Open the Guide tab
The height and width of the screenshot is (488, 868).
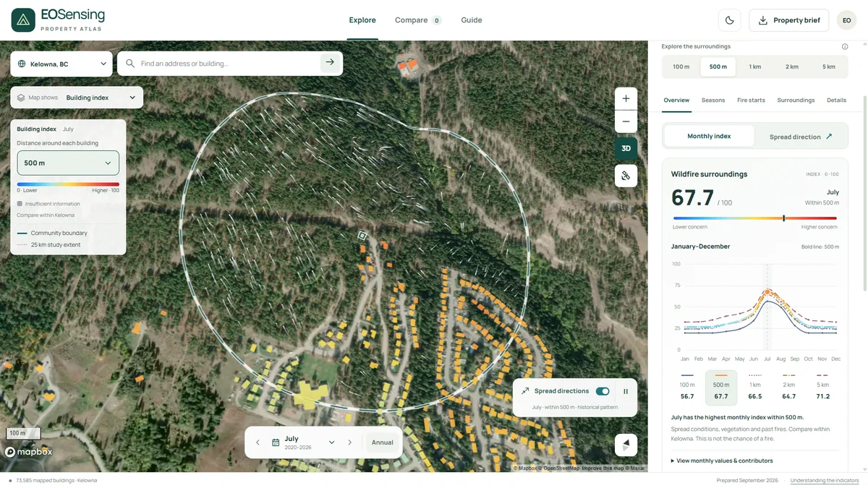(472, 20)
